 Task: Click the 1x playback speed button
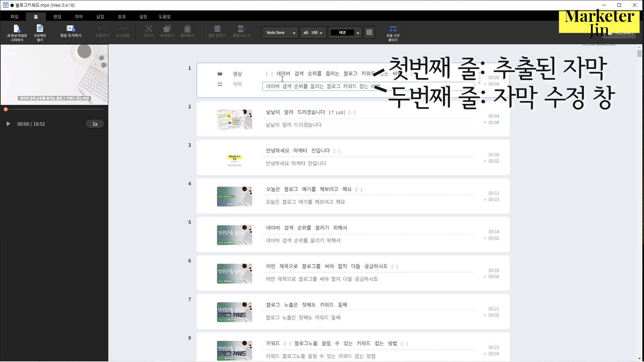tap(95, 124)
